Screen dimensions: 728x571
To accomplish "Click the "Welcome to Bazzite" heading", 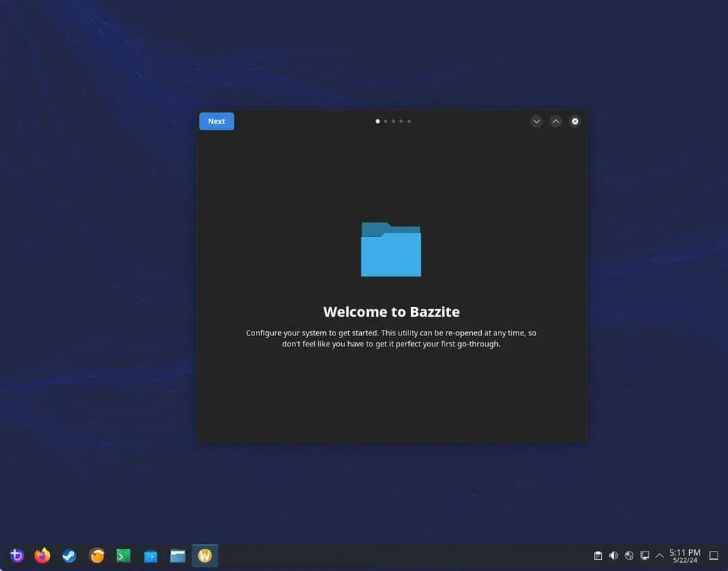I will click(x=392, y=312).
